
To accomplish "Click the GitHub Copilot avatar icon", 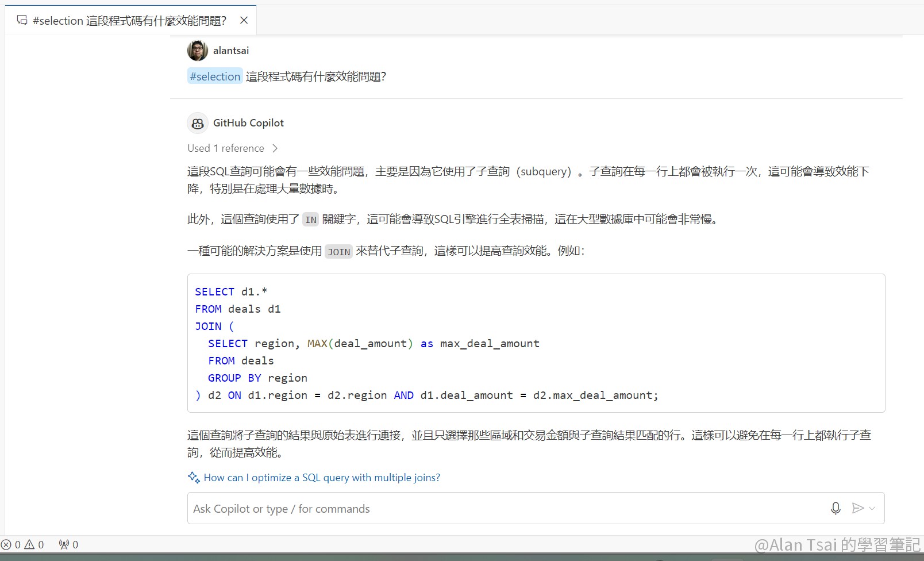I will click(198, 123).
